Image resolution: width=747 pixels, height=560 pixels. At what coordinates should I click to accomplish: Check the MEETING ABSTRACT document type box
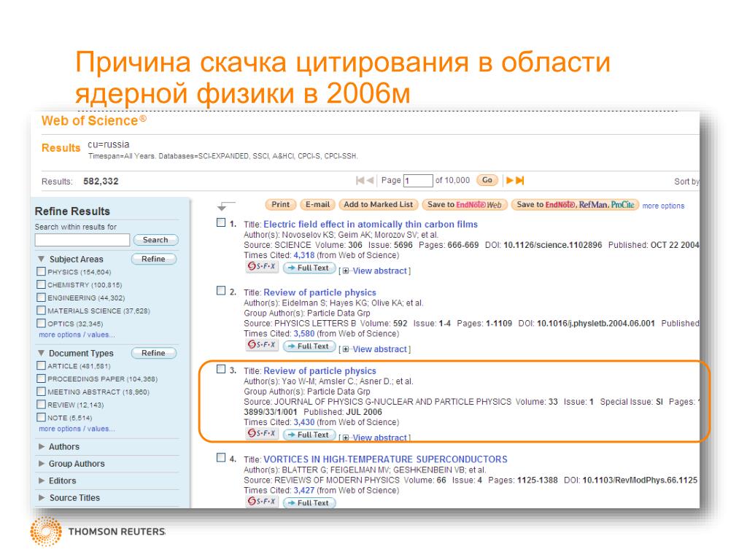coord(41,391)
